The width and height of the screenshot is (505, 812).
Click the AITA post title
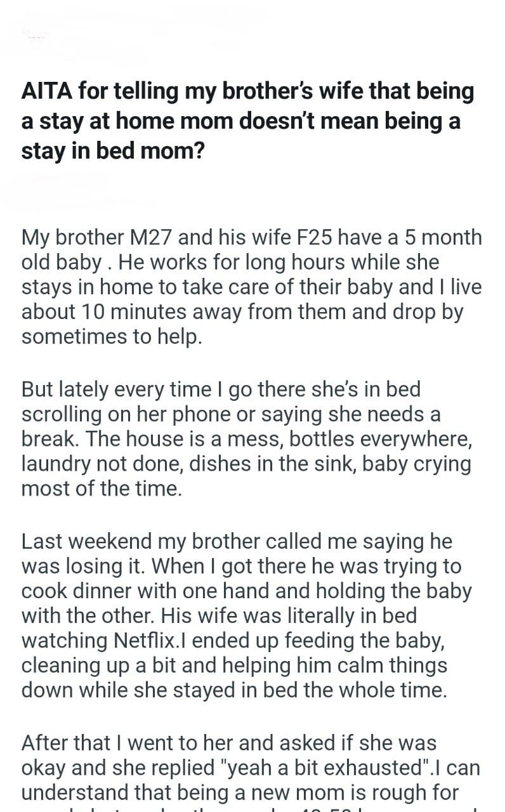tap(247, 122)
